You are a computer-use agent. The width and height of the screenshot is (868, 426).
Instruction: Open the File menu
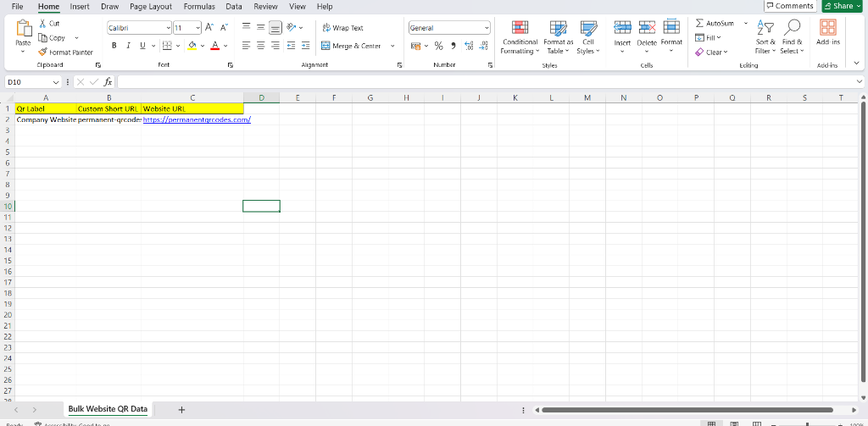pyautogui.click(x=17, y=7)
